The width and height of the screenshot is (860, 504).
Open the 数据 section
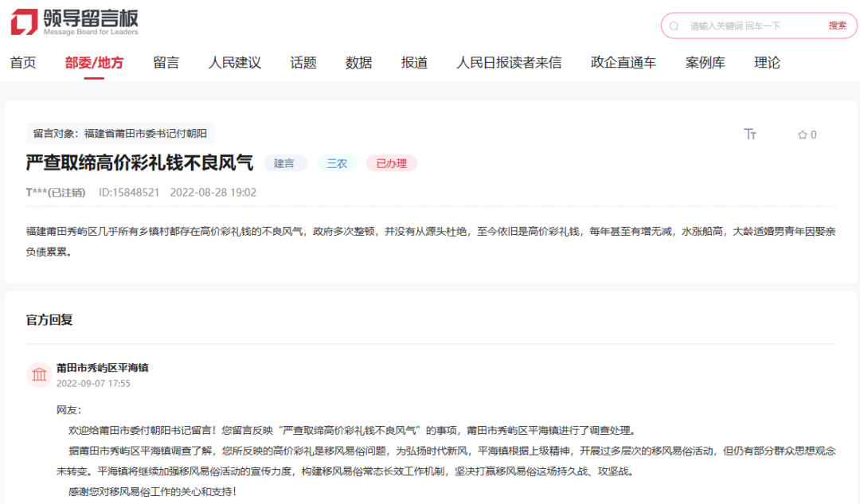pyautogui.click(x=358, y=62)
